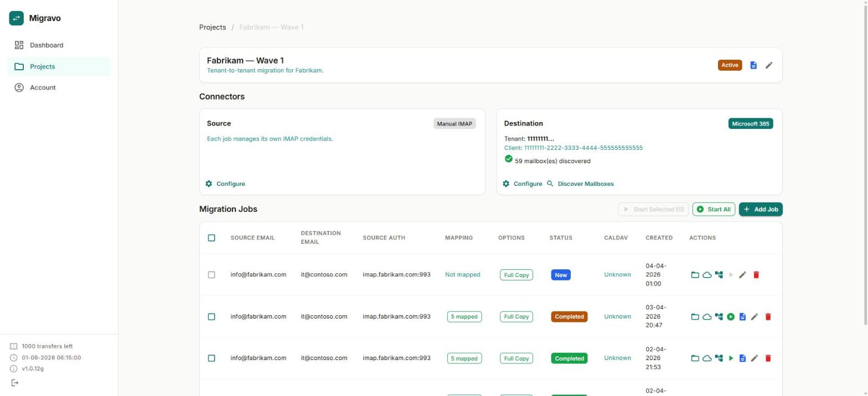Edit the 03-04-2026 20:47 job with the pencil
Screen dimensions: 868x396
pos(754,317)
